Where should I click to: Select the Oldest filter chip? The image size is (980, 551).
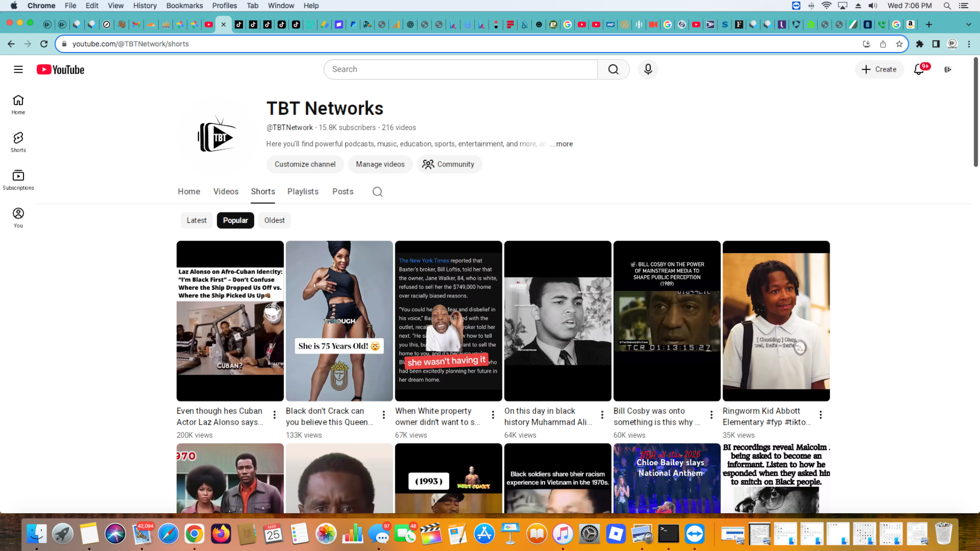tap(274, 220)
